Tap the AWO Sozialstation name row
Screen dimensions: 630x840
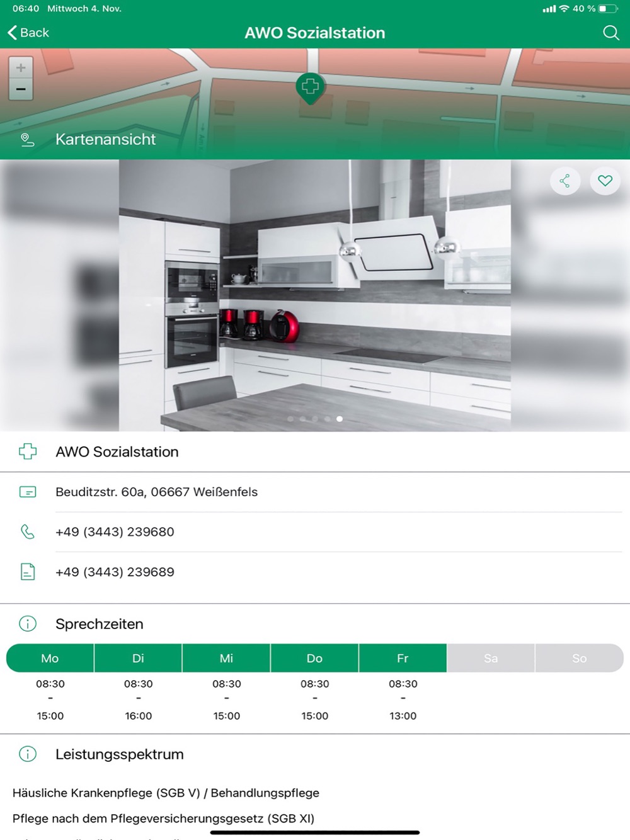(315, 451)
